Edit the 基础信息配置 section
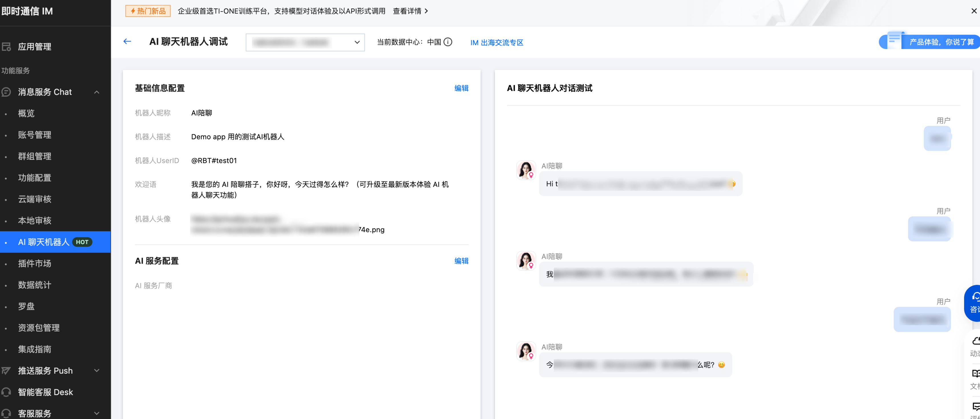Screen dimensions: 980x419 pyautogui.click(x=461, y=88)
